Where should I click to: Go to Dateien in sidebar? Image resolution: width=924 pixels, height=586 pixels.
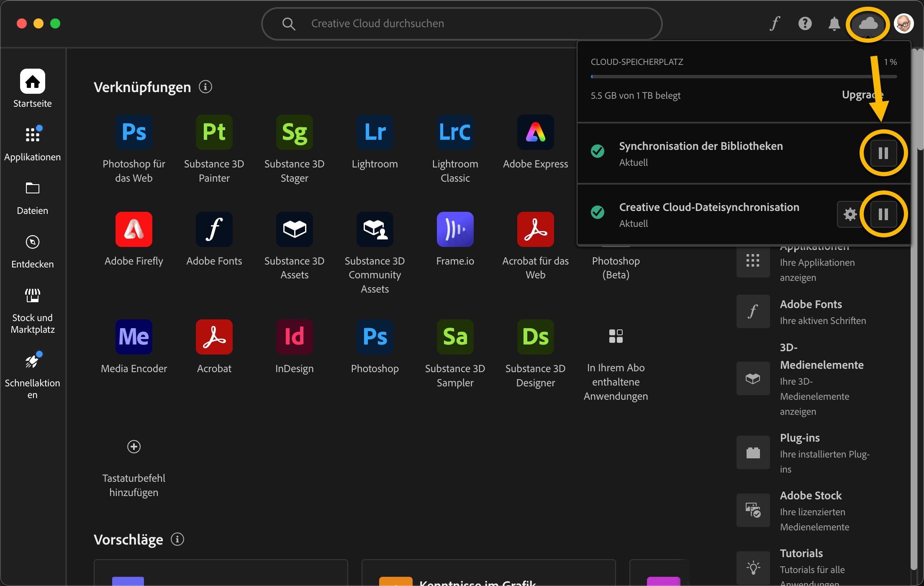pyautogui.click(x=33, y=197)
